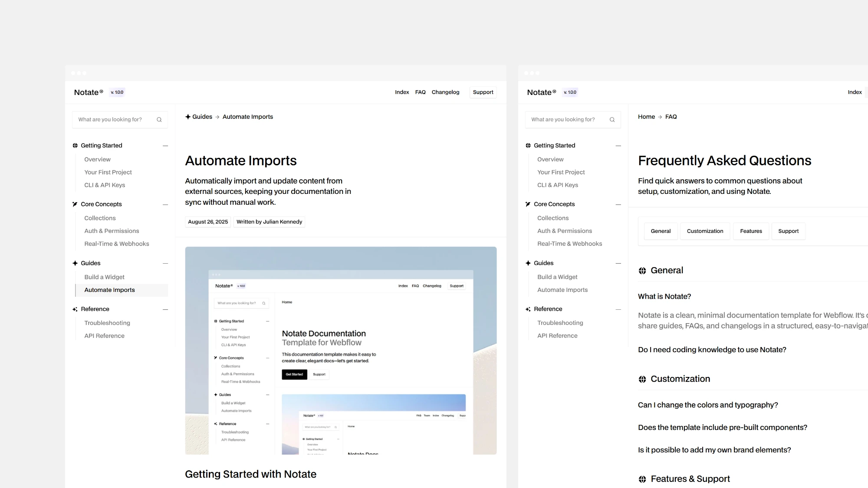This screenshot has width=868, height=488.
Task: Click the Getting Started globe icon
Action: coord(76,145)
